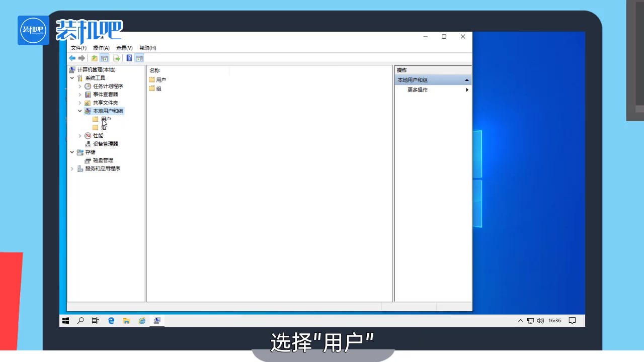Click the back navigation arrow in toolbar

[72, 58]
